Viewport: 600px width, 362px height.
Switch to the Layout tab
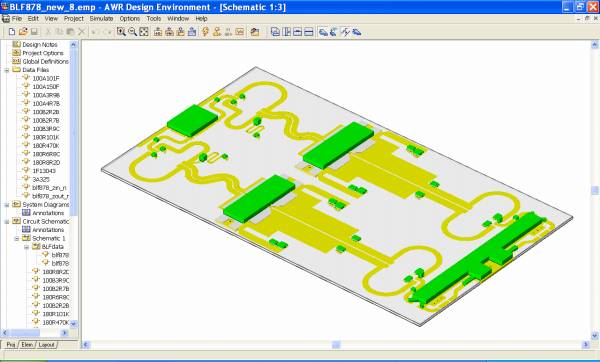point(47,345)
